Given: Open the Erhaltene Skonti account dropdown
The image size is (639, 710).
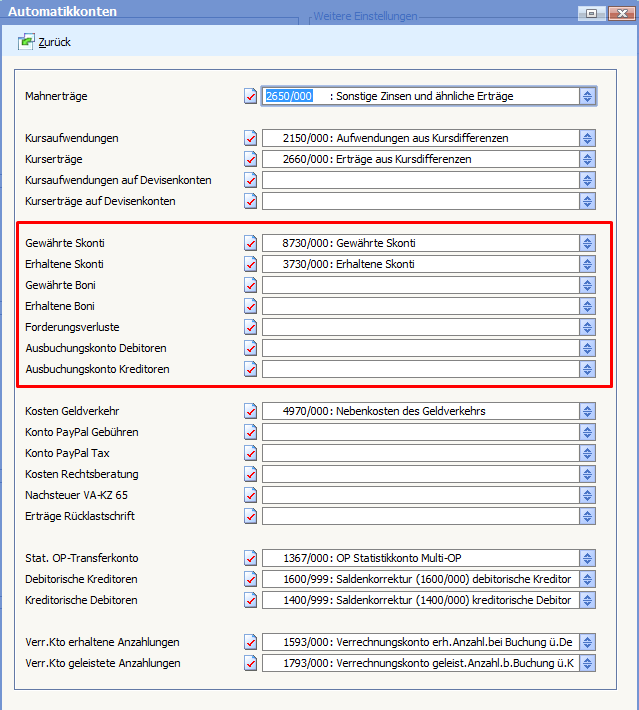Looking at the screenshot, I should [588, 265].
